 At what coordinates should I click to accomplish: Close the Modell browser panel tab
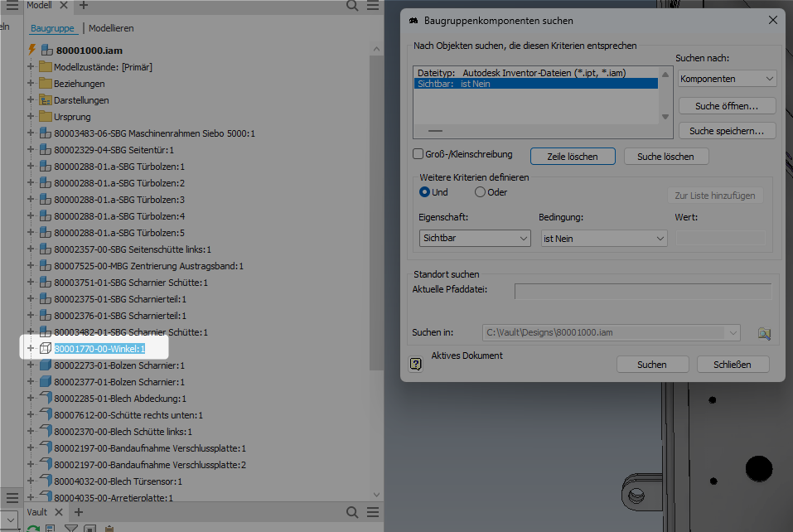click(x=64, y=5)
